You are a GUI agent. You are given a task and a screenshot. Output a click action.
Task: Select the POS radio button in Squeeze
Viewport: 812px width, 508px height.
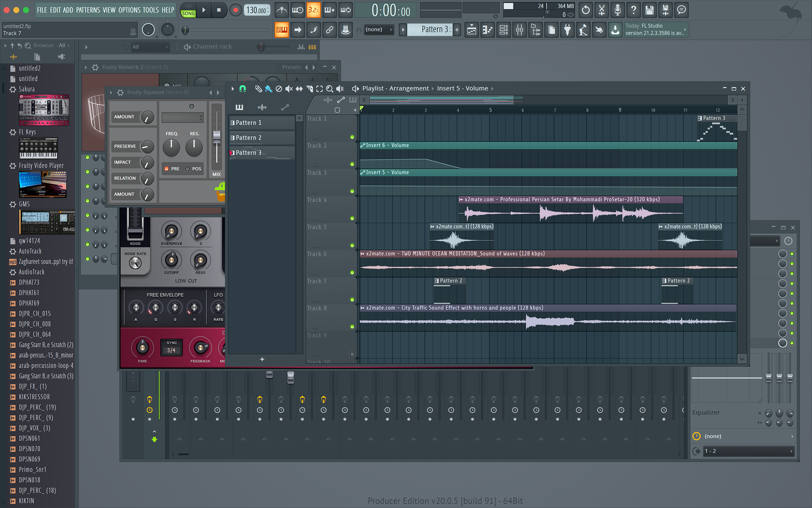[x=188, y=168]
